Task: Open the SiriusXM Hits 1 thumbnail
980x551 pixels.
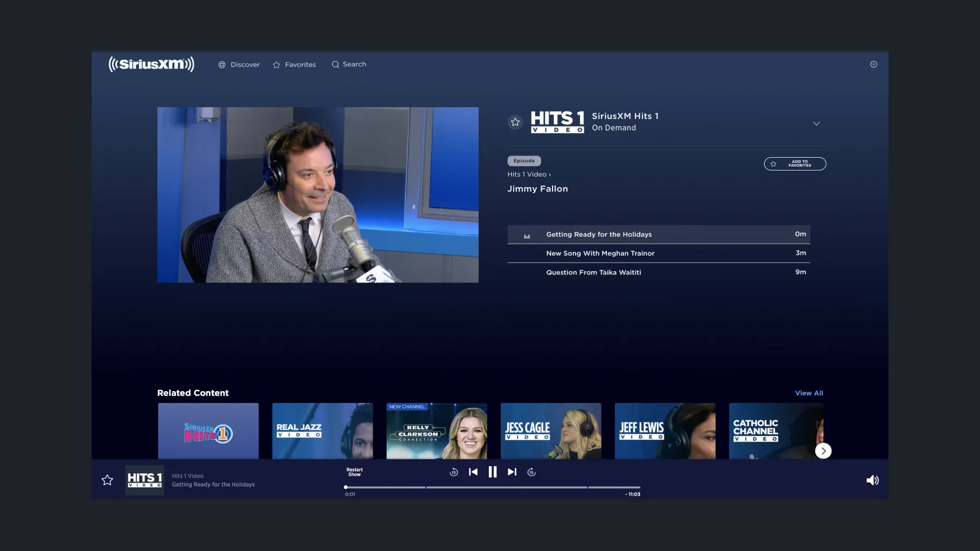Action: 208,431
